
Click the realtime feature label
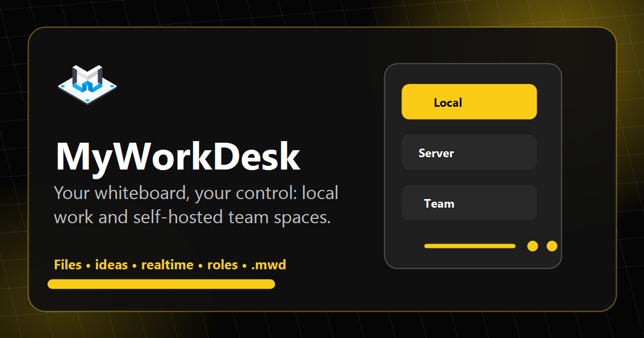click(167, 264)
